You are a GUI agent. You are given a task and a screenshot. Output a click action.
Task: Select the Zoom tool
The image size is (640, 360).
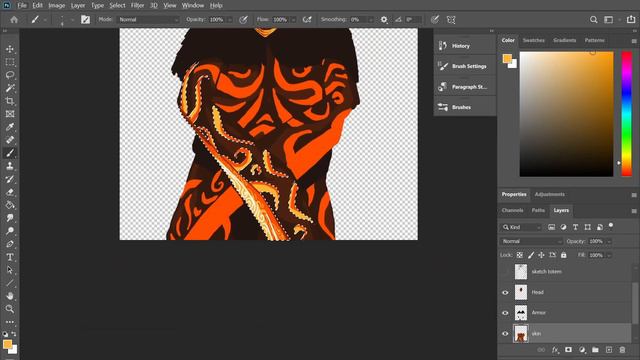(x=10, y=309)
